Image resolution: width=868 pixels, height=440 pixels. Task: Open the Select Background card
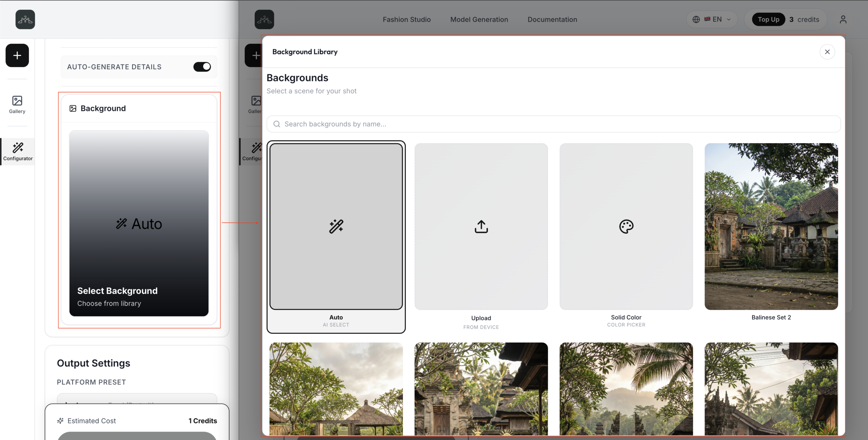139,224
